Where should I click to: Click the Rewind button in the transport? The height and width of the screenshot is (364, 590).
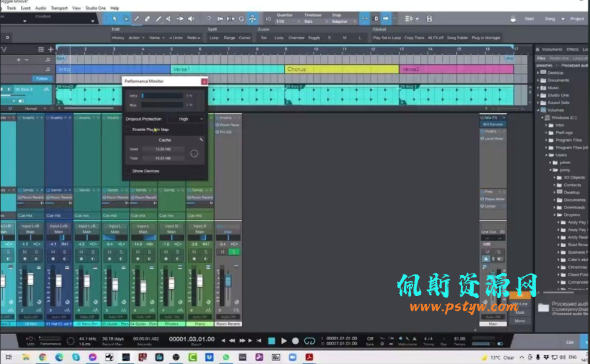pos(232,341)
